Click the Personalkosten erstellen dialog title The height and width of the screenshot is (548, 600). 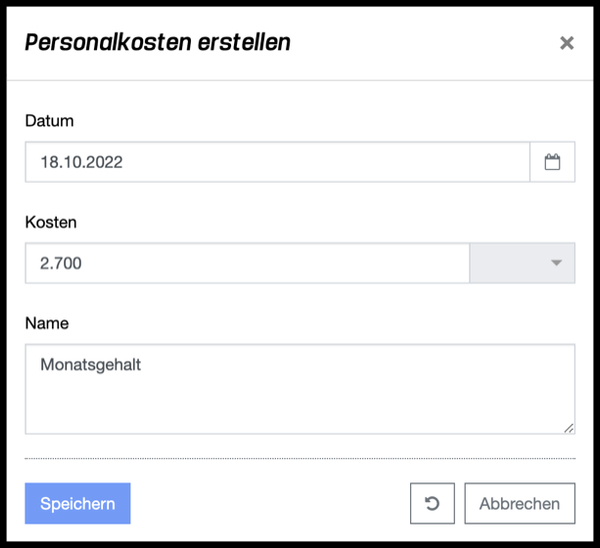tap(158, 42)
